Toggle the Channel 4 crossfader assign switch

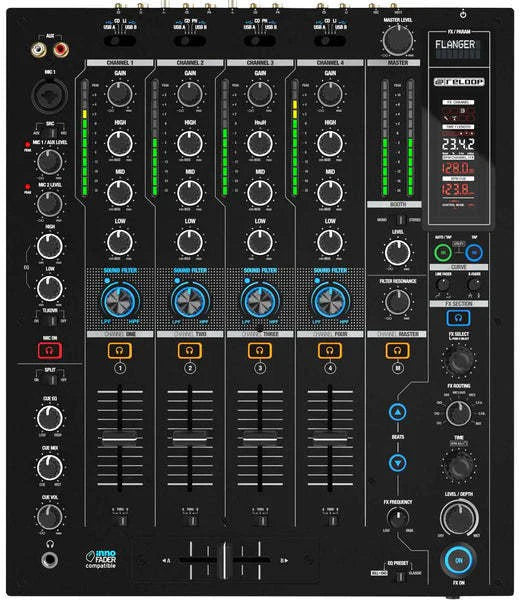click(331, 520)
